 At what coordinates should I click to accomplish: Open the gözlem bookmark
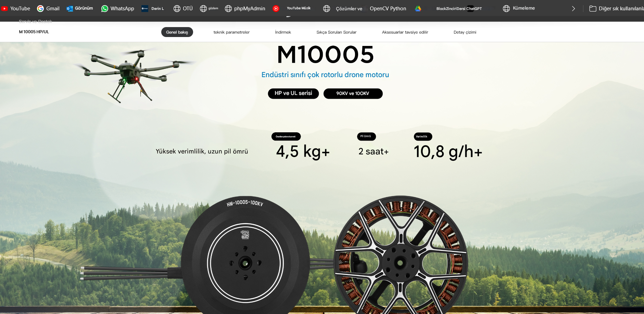[209, 8]
